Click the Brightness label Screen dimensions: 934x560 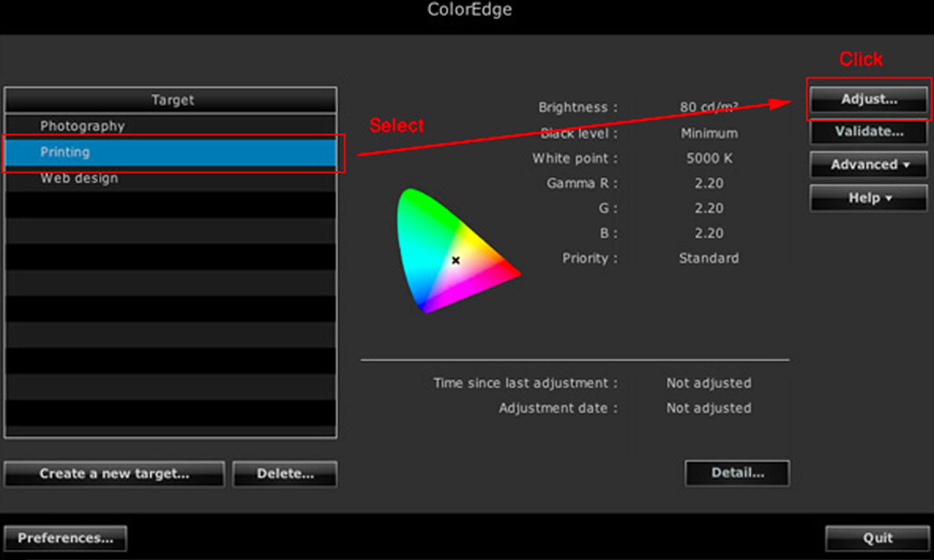coord(578,108)
